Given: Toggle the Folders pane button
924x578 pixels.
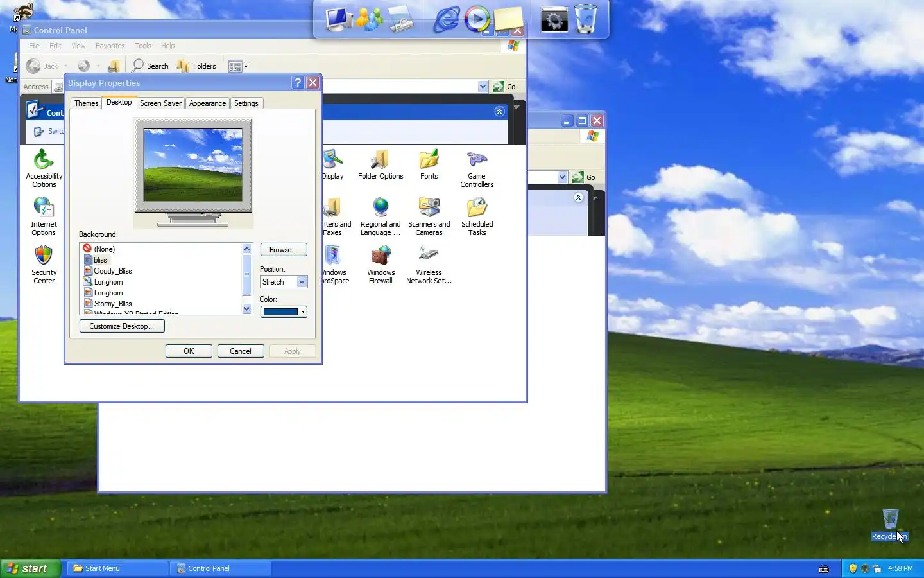Looking at the screenshot, I should point(196,66).
